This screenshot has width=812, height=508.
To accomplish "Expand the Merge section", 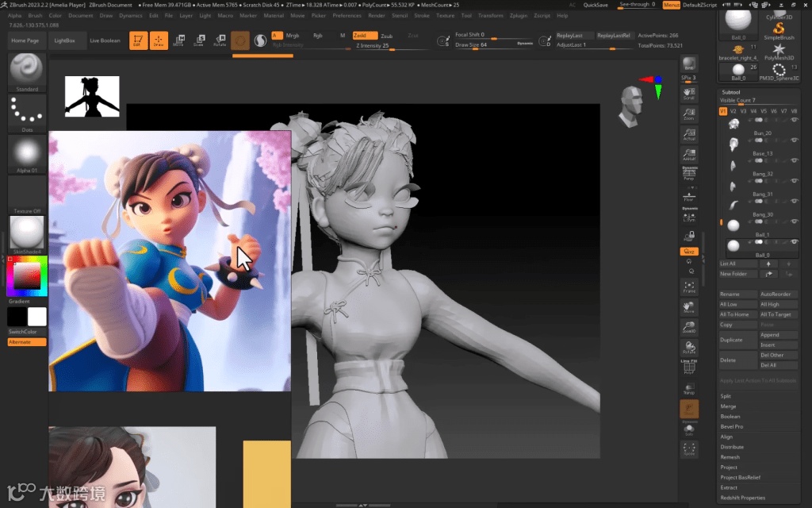I will tap(728, 406).
